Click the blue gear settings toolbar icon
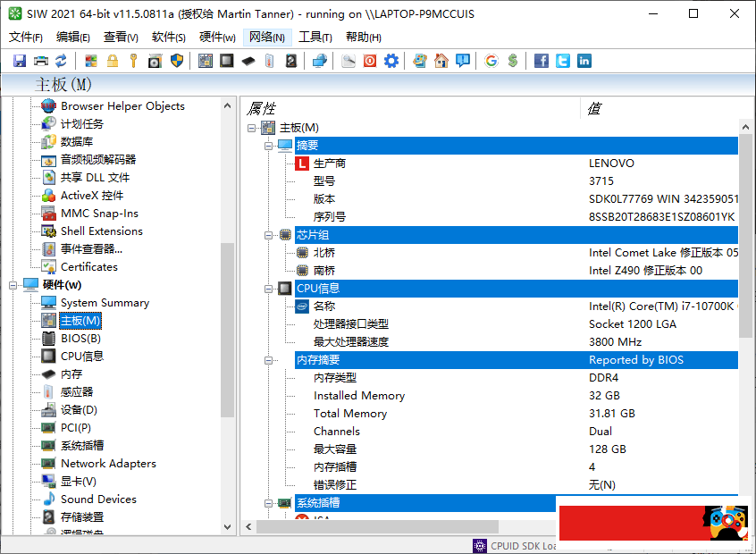The width and height of the screenshot is (756, 554). (x=391, y=61)
